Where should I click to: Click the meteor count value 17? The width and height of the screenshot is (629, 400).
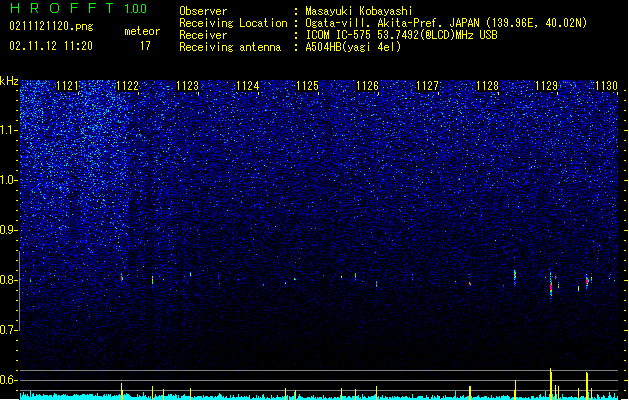(x=145, y=46)
